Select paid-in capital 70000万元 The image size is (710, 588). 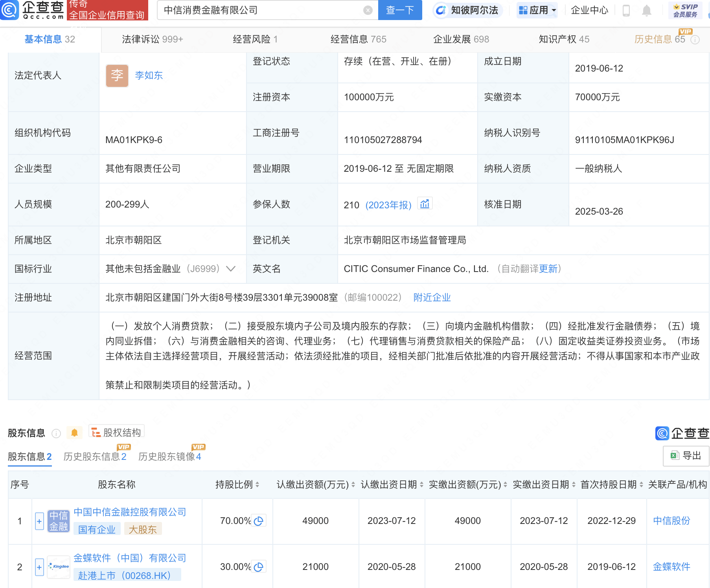coord(598,97)
